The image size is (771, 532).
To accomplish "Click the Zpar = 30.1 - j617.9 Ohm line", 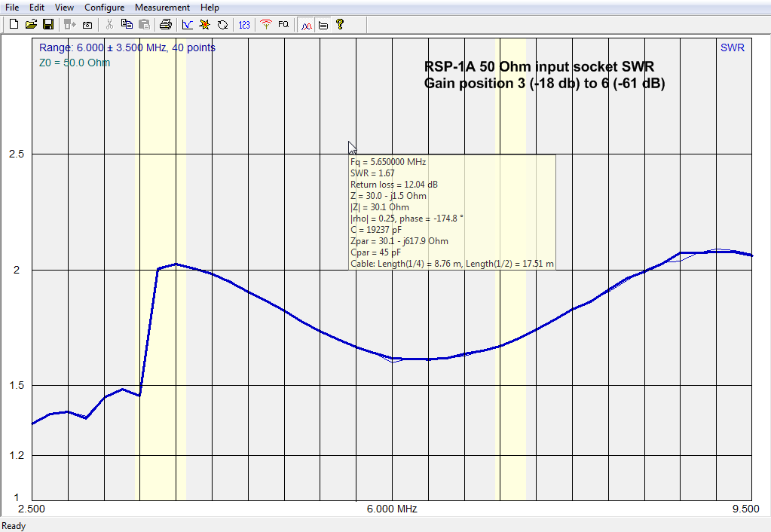I will coord(399,241).
